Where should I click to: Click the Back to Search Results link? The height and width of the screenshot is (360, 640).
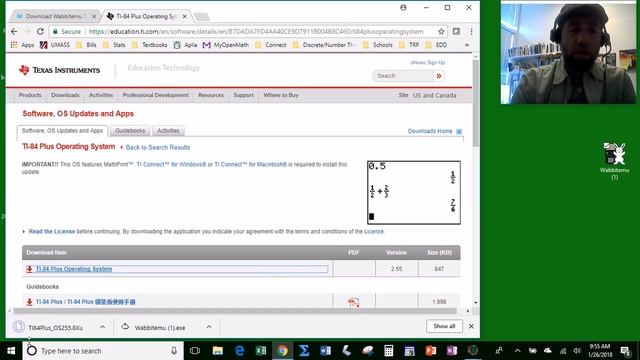(x=158, y=147)
